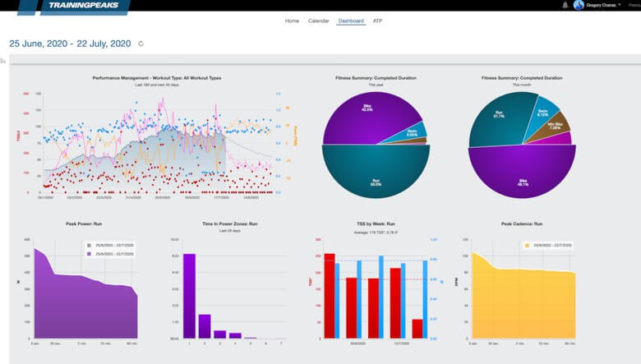The image size is (641, 364).
Task: Select the Dashboard tab
Action: click(x=351, y=21)
